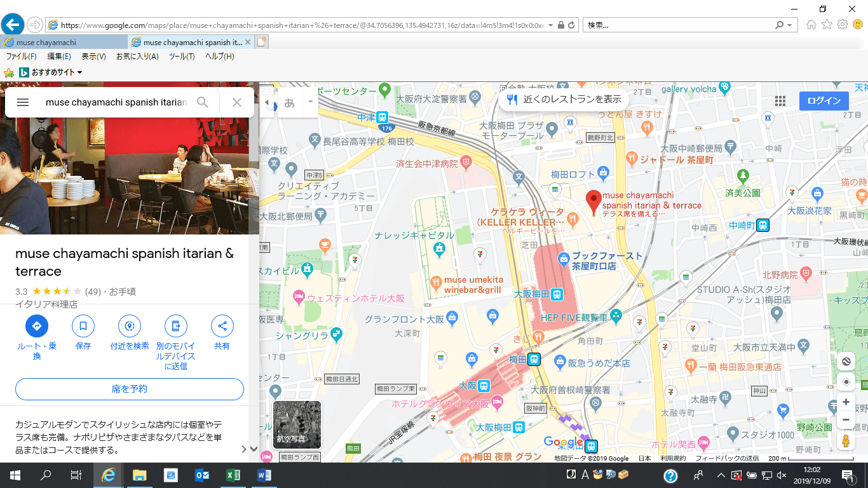Click the magnifier search icon in Maps
This screenshot has height=488, width=868.
pyautogui.click(x=203, y=102)
